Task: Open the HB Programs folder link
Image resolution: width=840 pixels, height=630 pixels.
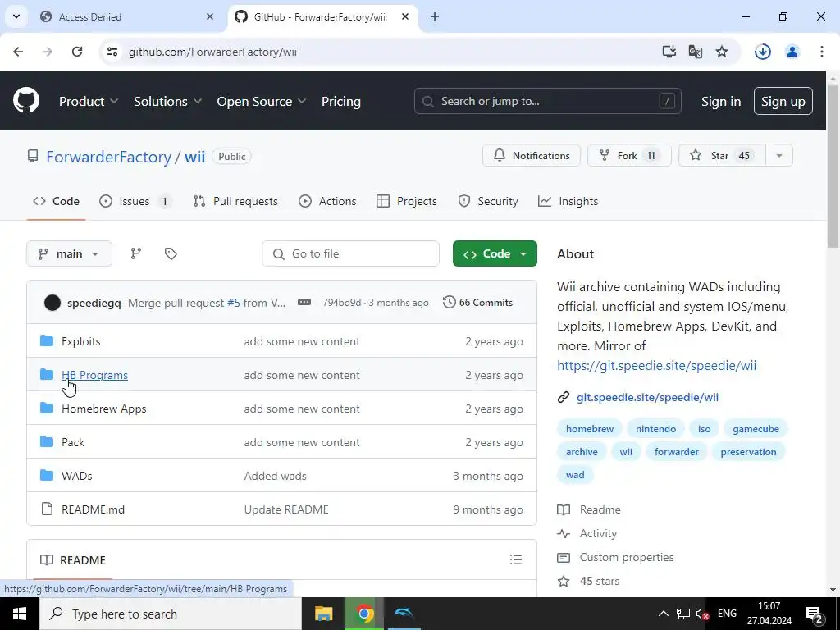Action: [95, 375]
